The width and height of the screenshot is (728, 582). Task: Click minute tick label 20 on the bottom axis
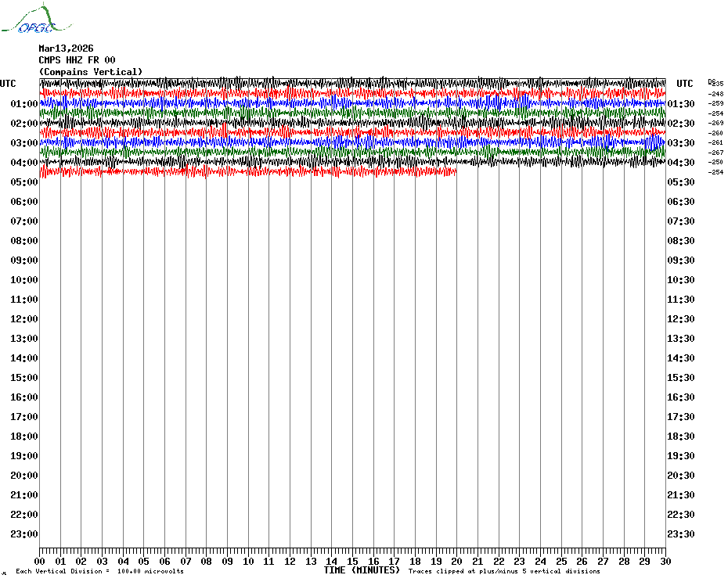(x=457, y=561)
